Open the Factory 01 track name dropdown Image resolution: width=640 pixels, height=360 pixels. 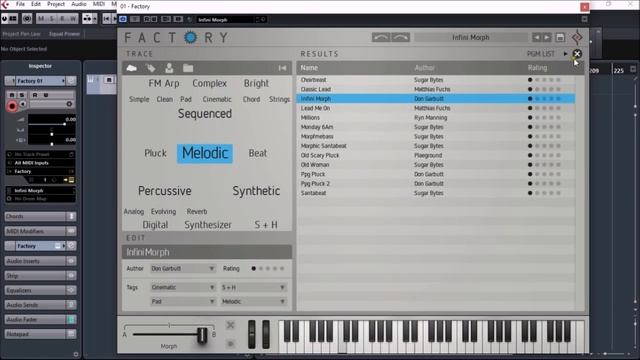(x=40, y=81)
